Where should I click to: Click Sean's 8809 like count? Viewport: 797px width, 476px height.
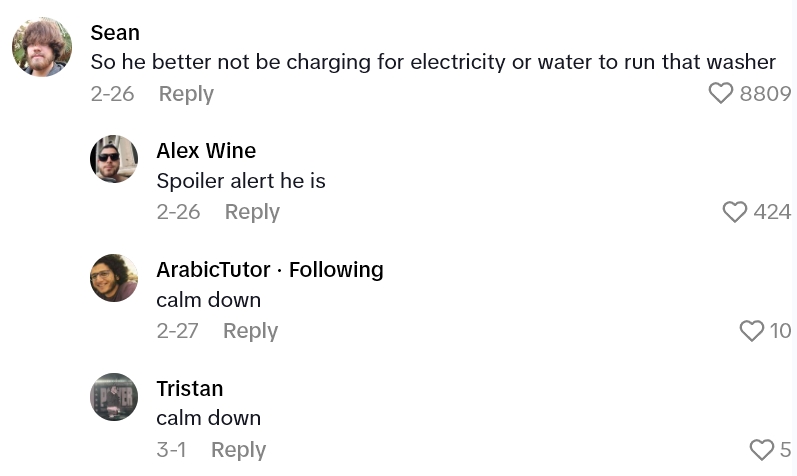pyautogui.click(x=765, y=94)
